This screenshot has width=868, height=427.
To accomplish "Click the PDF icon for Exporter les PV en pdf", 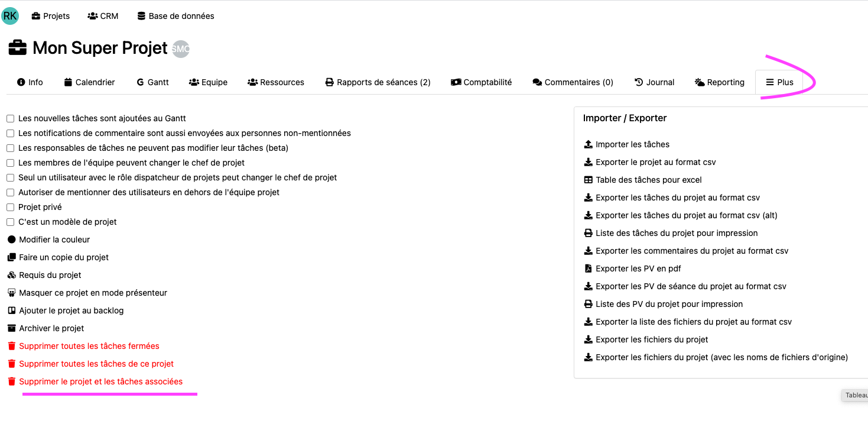I will click(x=588, y=269).
